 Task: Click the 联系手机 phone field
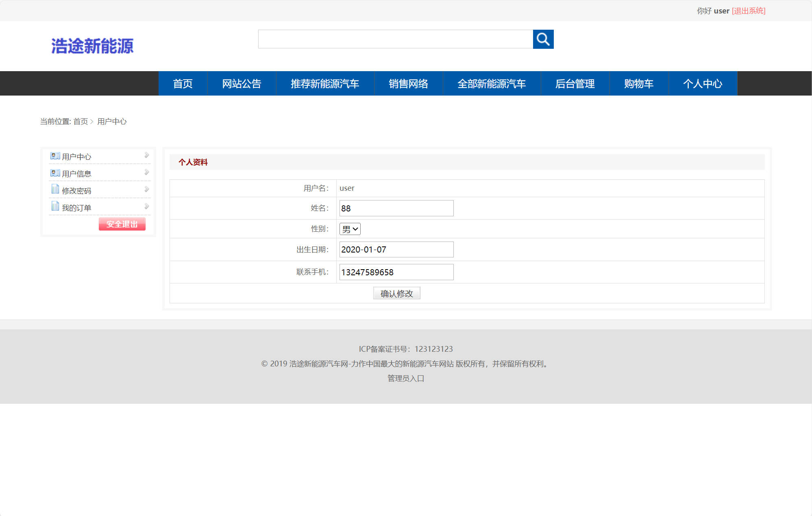pos(396,272)
